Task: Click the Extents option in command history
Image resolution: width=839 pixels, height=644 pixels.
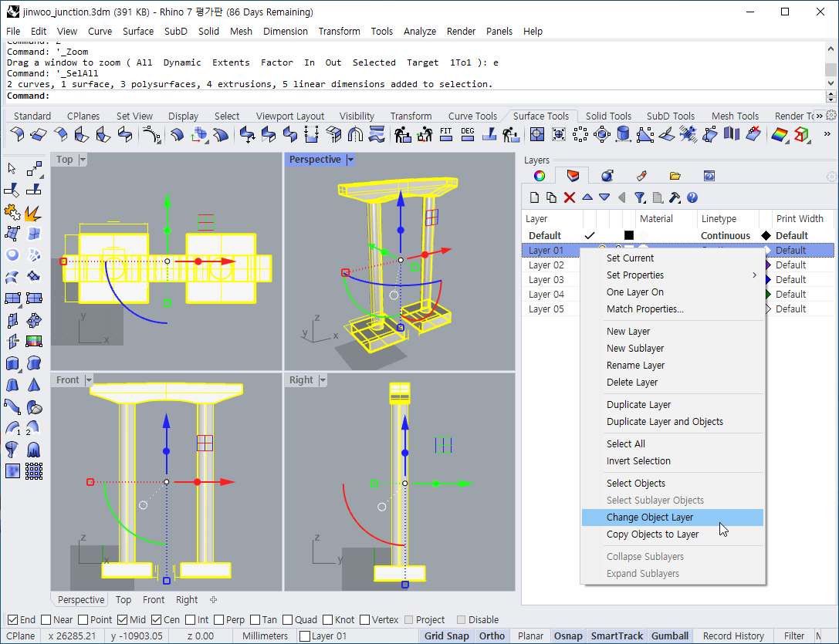Action: pyautogui.click(x=231, y=62)
